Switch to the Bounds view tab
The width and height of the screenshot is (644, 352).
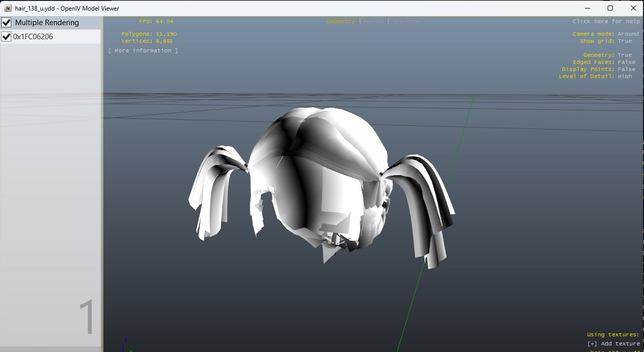point(374,21)
